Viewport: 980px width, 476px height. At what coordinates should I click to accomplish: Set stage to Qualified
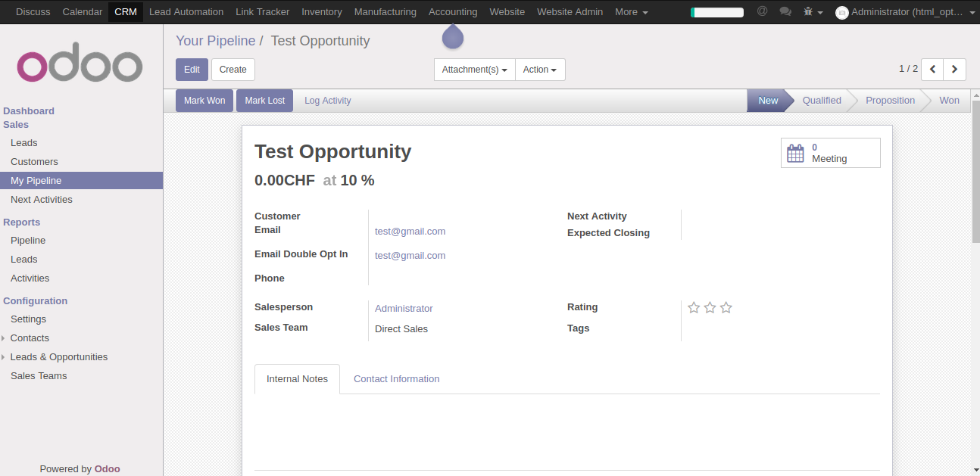[x=822, y=101]
